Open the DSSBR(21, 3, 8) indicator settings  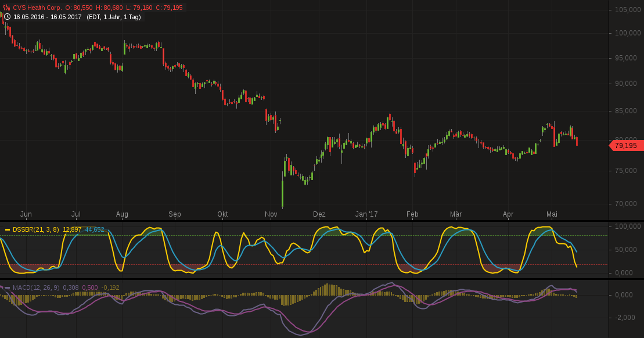[35, 229]
